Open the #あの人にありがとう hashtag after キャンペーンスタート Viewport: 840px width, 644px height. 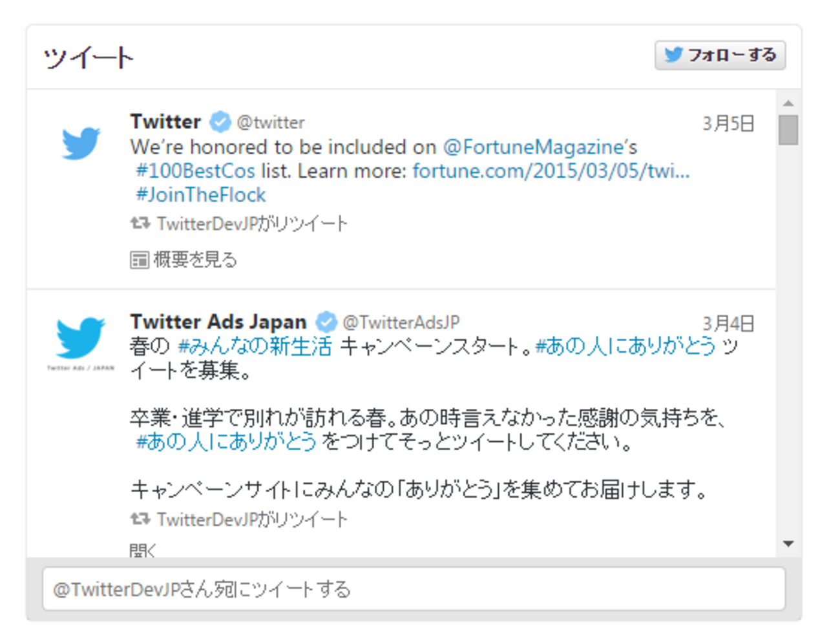625,346
